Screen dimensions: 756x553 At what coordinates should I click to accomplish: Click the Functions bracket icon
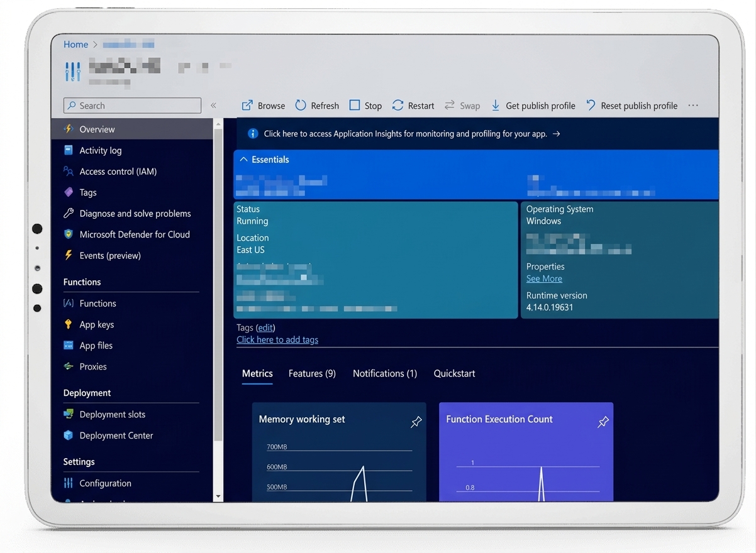[x=69, y=303]
